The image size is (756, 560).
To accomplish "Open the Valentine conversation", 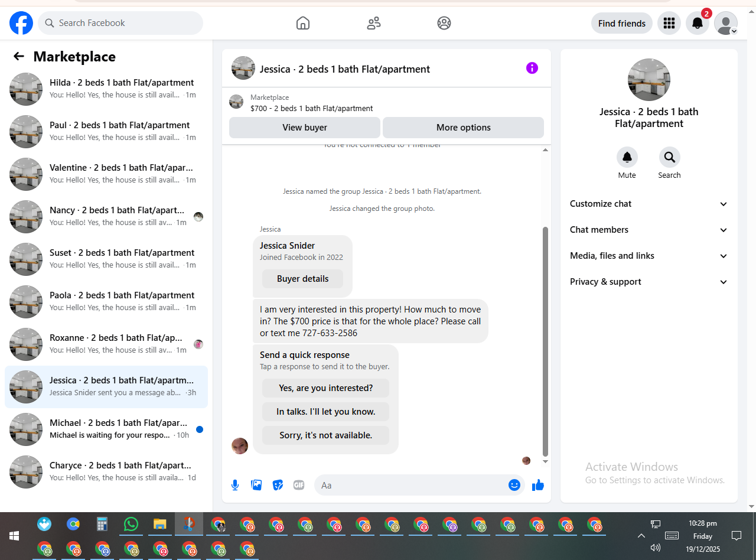I will 106,174.
